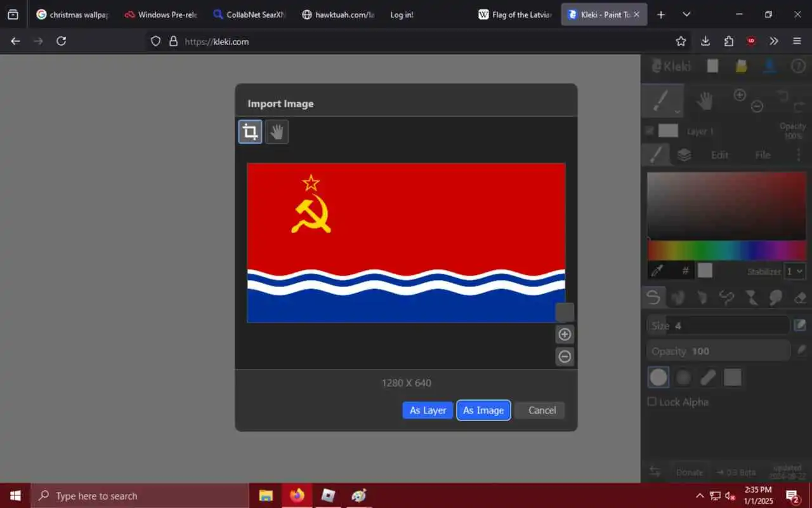
Task: Choose the hard round brush tip
Action: tap(658, 377)
